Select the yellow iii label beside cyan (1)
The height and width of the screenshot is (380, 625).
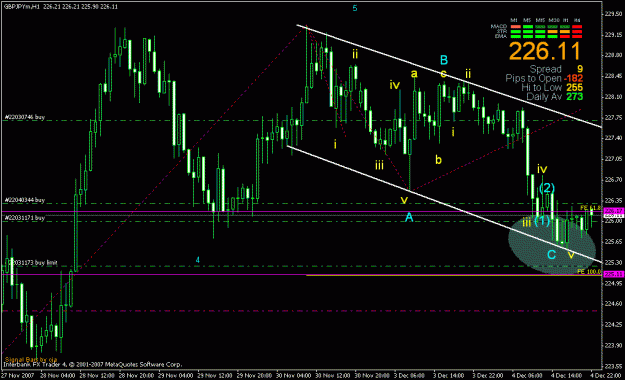[x=527, y=222]
